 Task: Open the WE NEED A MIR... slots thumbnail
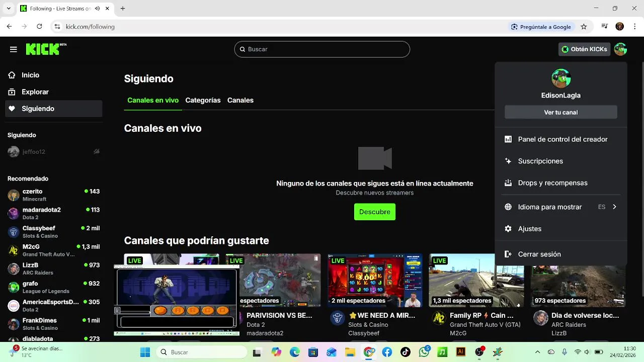pyautogui.click(x=375, y=280)
